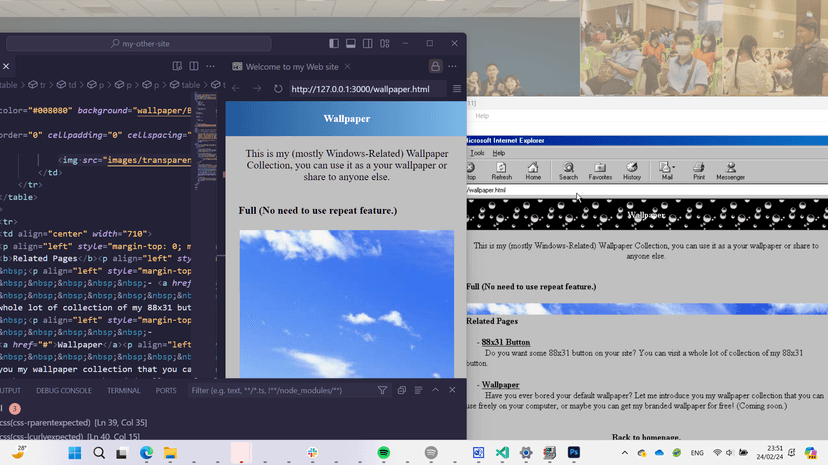Toggle the bottom panel layout button
The width and height of the screenshot is (828, 465).
click(351, 44)
